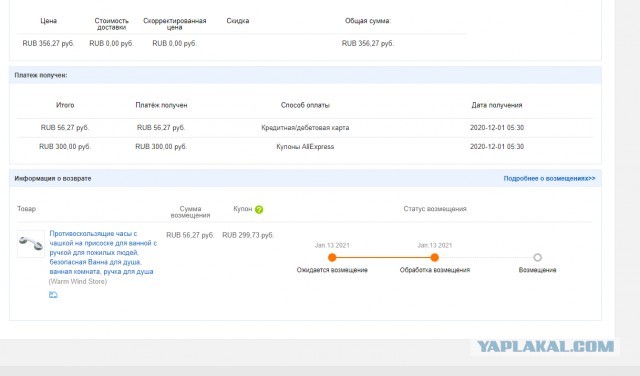Click the 'Купоны AliExpress' payment method cell
This screenshot has height=376, width=640.
click(305, 147)
